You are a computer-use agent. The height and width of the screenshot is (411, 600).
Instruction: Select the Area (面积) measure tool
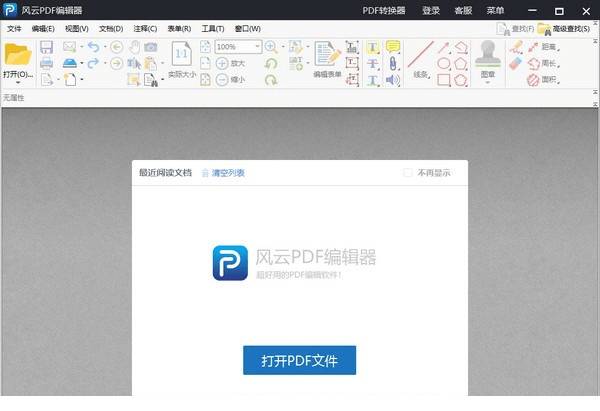coord(543,80)
